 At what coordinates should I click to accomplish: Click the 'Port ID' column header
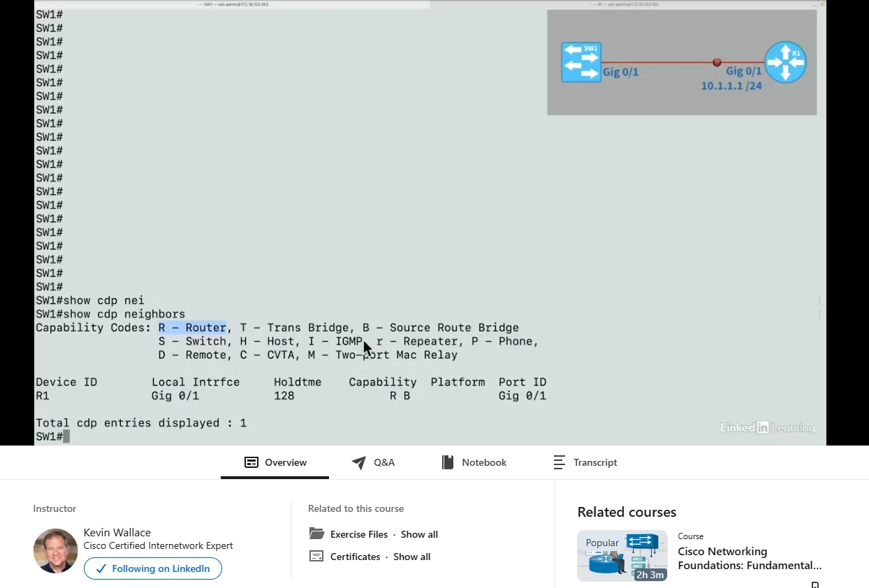[523, 382]
